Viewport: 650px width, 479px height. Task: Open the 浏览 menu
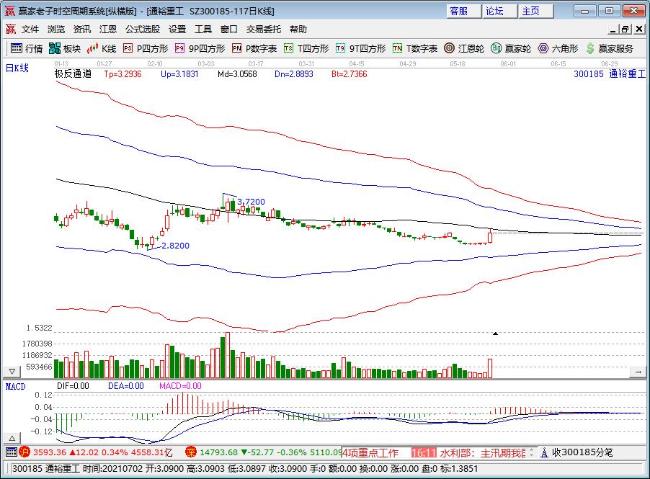pyautogui.click(x=56, y=29)
